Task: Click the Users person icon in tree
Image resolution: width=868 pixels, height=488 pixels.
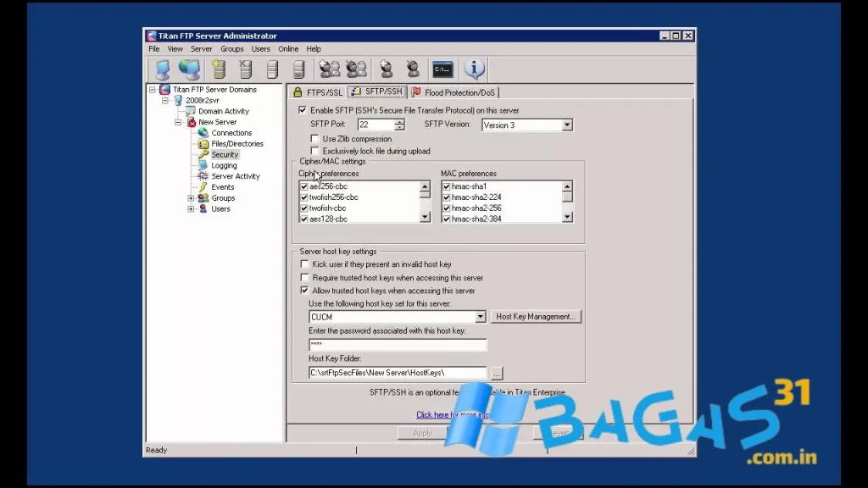Action: [x=203, y=208]
